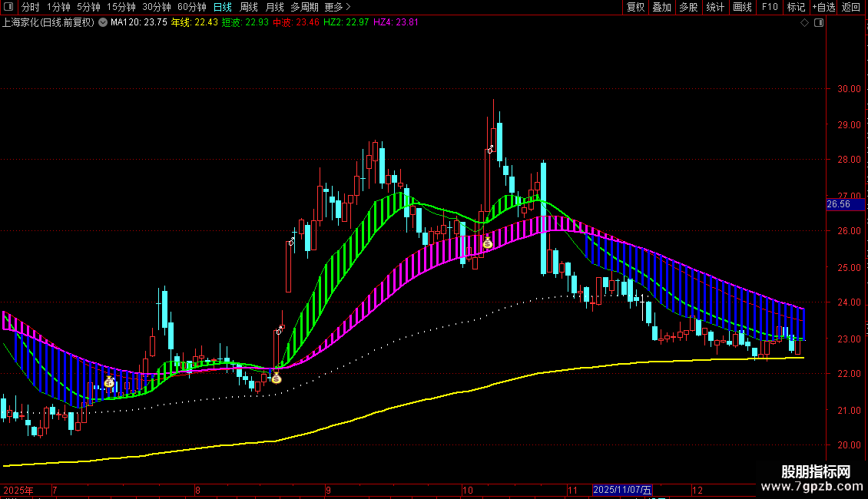Select the 60分钟 period tab
This screenshot has height=499, width=868.
pyautogui.click(x=192, y=7)
